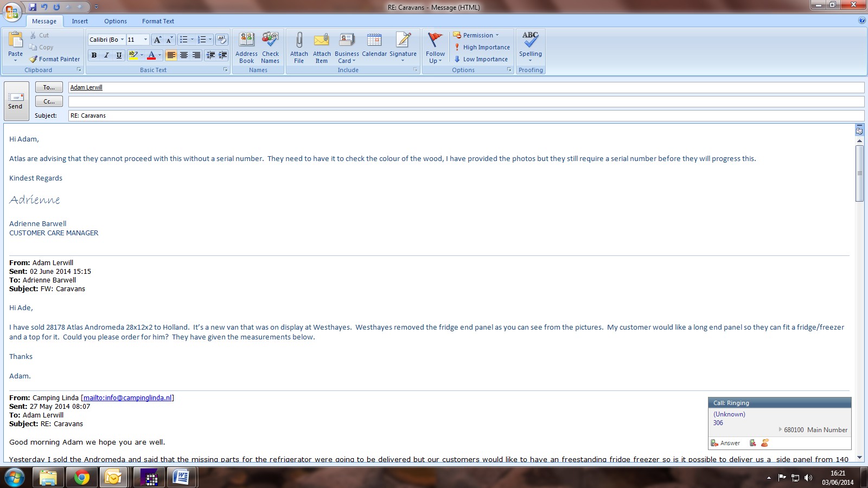Click the message body vertical scrollbar thumb
This screenshot has height=488, width=868.
coord(859,174)
